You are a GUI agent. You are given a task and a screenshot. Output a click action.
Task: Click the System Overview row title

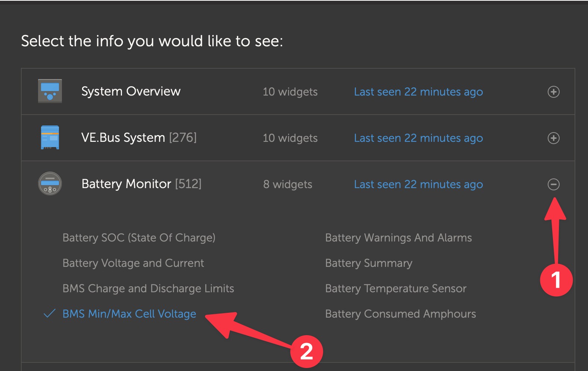[x=131, y=91]
